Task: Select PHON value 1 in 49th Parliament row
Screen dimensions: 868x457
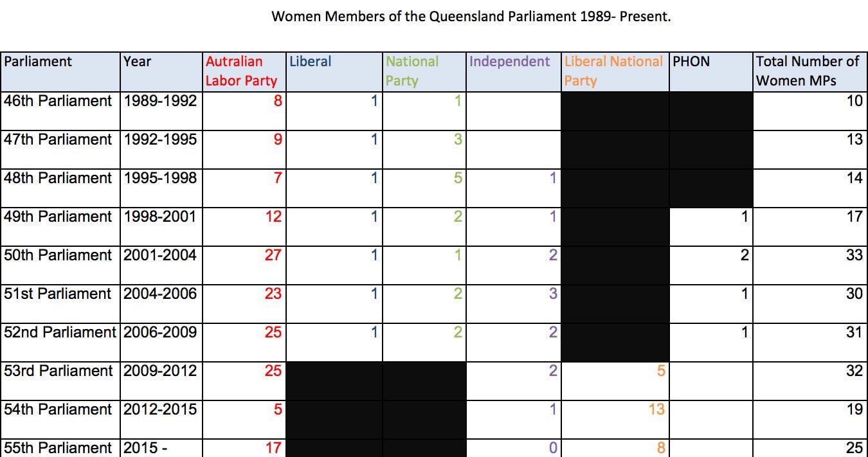Action: 745,217
